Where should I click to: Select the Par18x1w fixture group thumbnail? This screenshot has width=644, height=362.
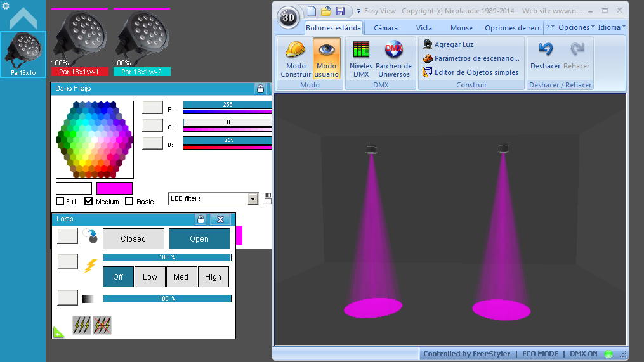23,54
